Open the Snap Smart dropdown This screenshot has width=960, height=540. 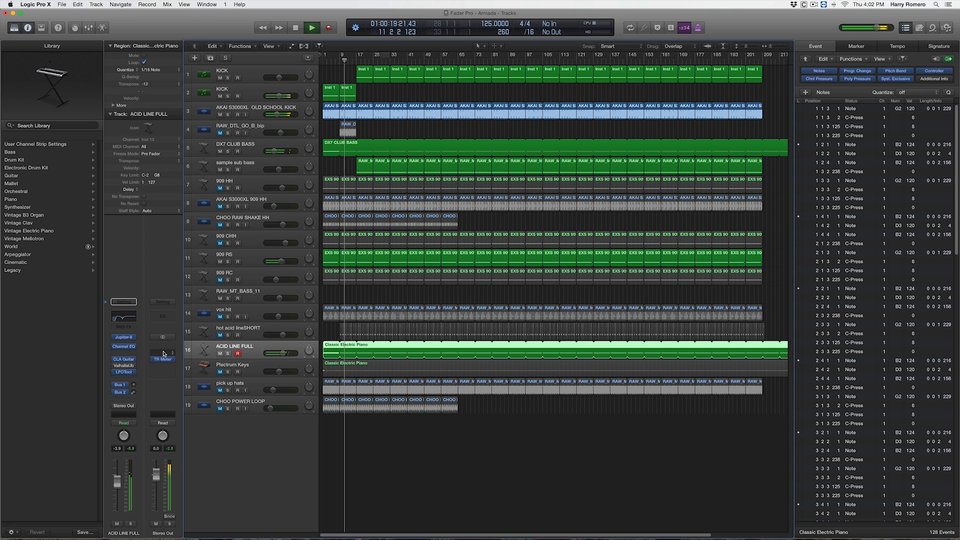(x=620, y=46)
